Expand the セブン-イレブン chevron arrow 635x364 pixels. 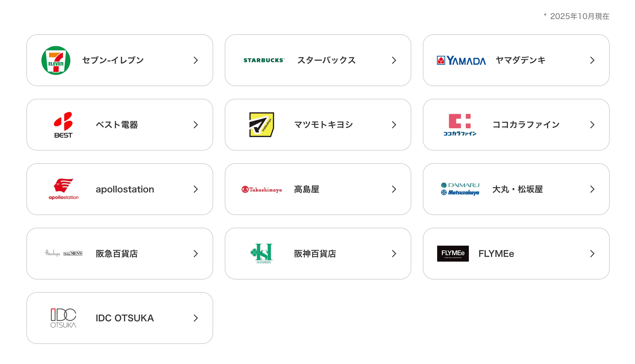195,60
